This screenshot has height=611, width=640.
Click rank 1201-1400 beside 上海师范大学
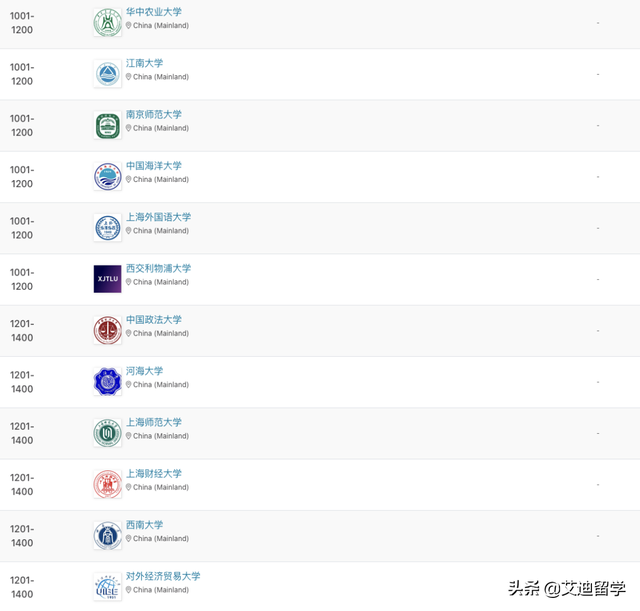(22, 433)
